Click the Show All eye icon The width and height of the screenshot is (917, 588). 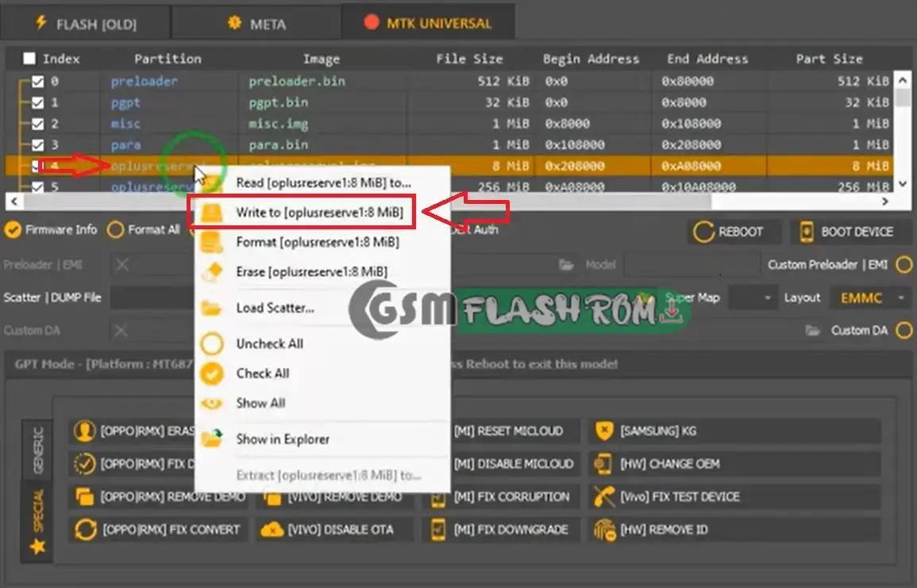pos(212,403)
